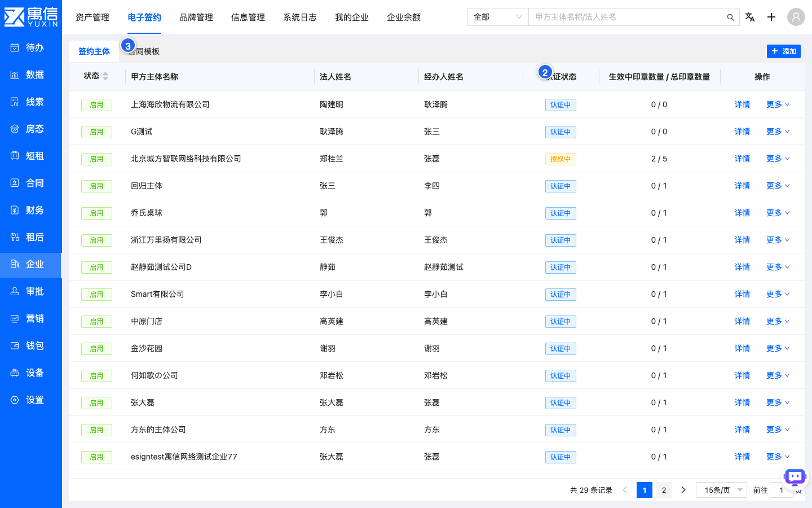Select page 1 in pagination
The width and height of the screenshot is (812, 508).
pos(645,490)
